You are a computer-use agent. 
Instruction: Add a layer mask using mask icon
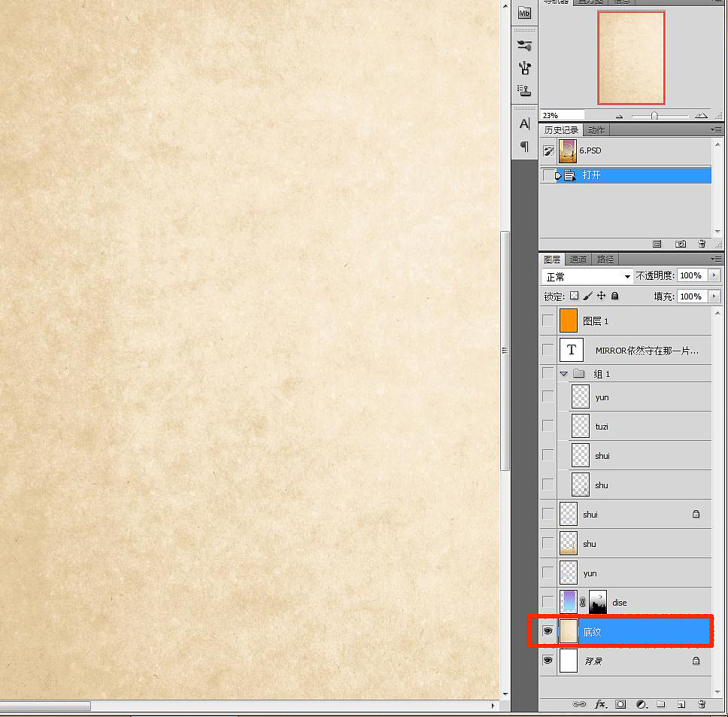pos(620,704)
